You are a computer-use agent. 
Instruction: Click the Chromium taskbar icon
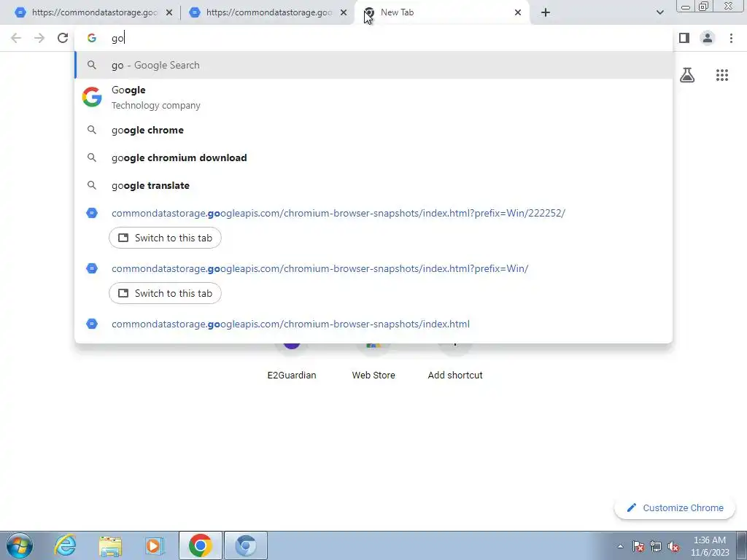pos(246,545)
